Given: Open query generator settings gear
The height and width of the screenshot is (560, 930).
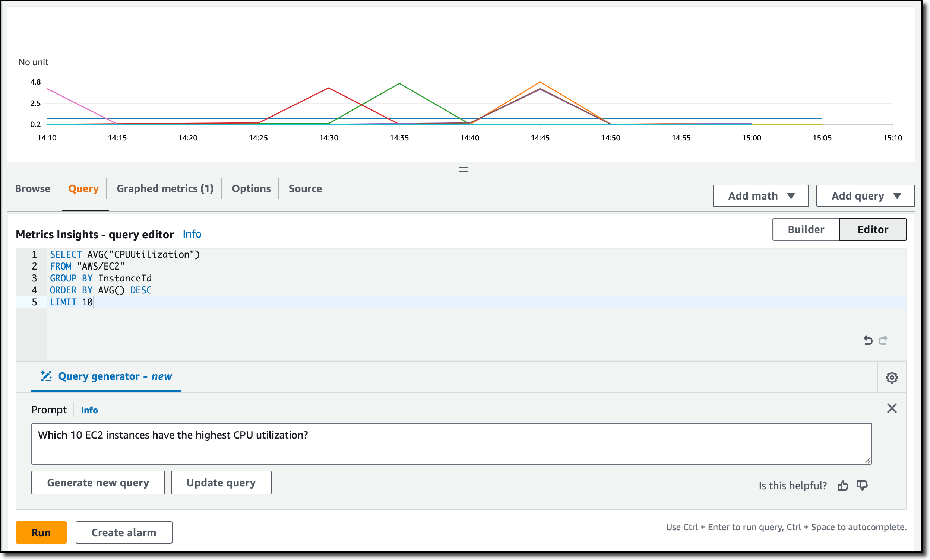Looking at the screenshot, I should (892, 377).
